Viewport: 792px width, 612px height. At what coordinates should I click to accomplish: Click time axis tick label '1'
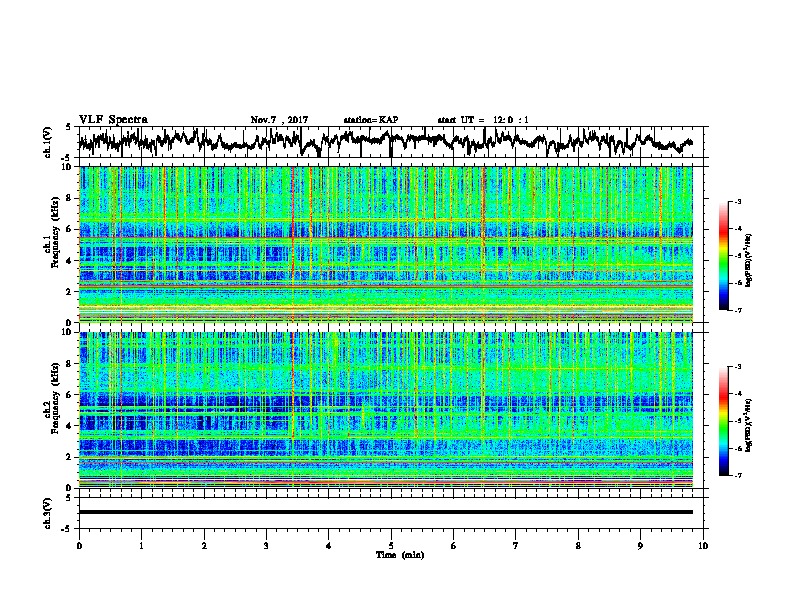(141, 546)
